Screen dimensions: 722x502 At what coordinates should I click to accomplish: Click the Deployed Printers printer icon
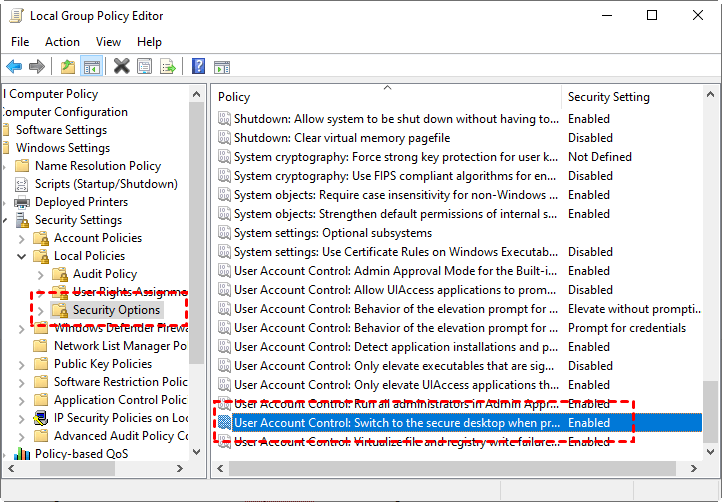(23, 202)
